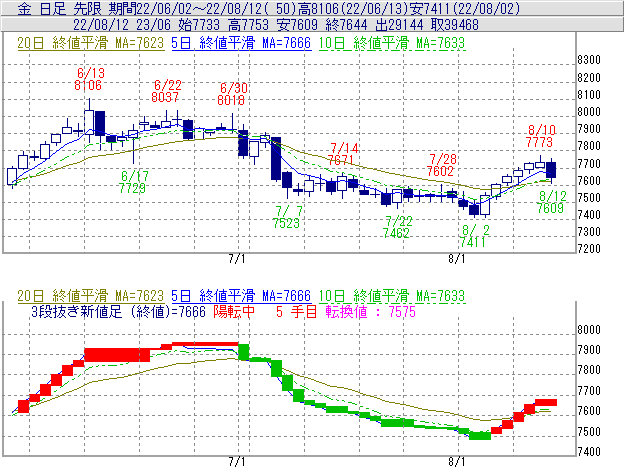This screenshot has width=624, height=475.
Task: Select the 7/14 high label 7671
Action: coord(343,159)
